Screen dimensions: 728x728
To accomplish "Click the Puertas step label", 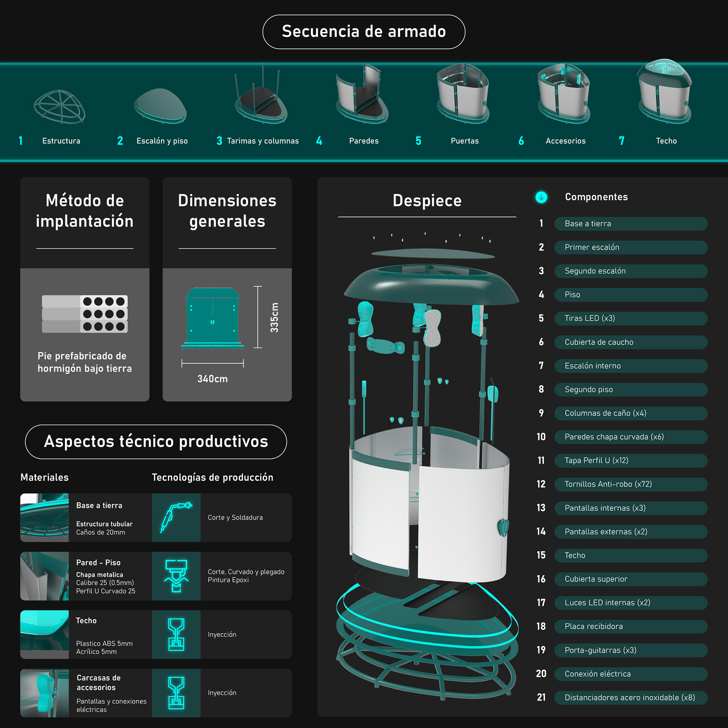I will [464, 141].
